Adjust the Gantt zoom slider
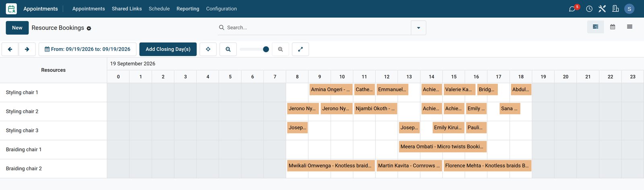Screen dimensions: 644x190 [x=254, y=49]
